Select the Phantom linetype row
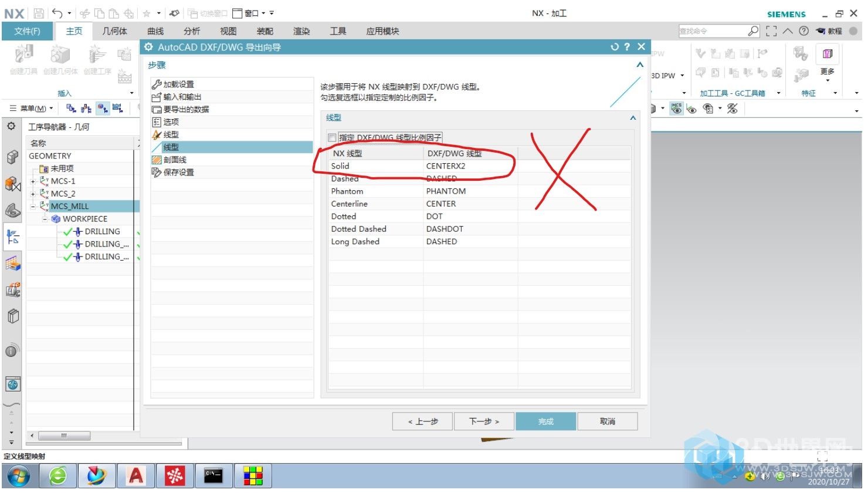This screenshot has height=493, width=868. tap(479, 191)
